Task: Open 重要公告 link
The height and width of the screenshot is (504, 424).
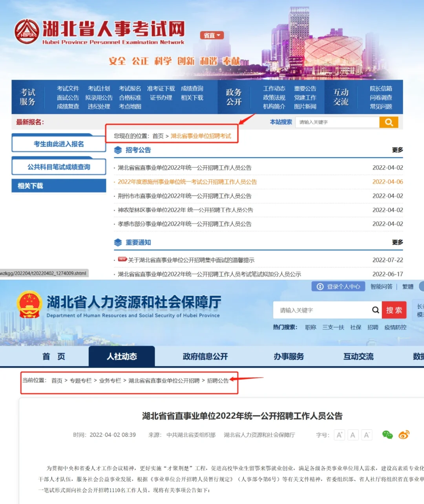Action: (305, 88)
